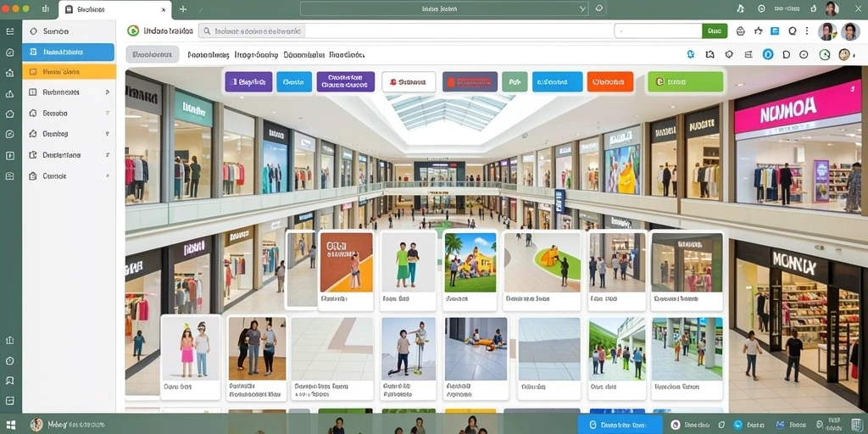Image resolution: width=868 pixels, height=434 pixels.
Task: Click the star bookmark icon in the toolbar
Action: pos(758,31)
